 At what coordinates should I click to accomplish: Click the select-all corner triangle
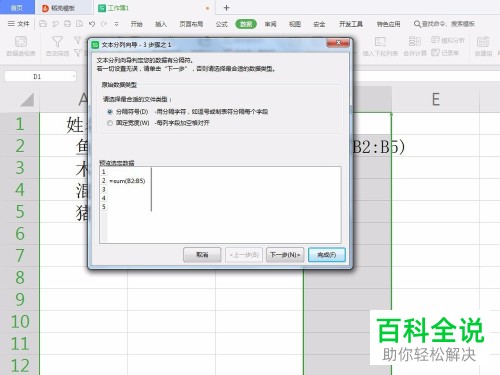pos(27,100)
